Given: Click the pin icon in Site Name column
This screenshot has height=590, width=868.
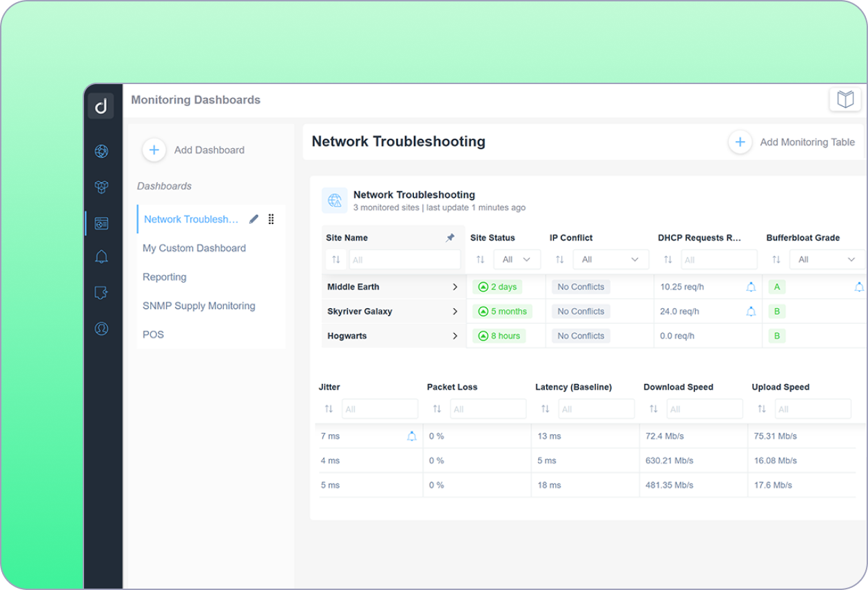Looking at the screenshot, I should click(450, 238).
